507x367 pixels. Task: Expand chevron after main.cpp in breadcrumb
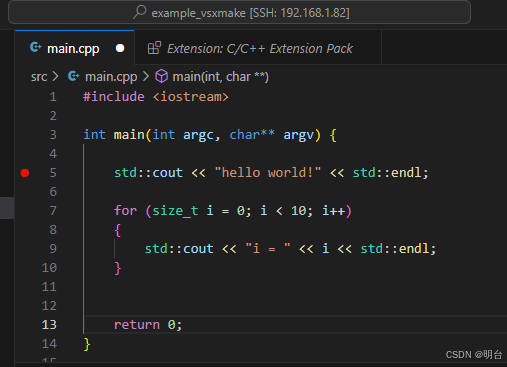tap(146, 76)
